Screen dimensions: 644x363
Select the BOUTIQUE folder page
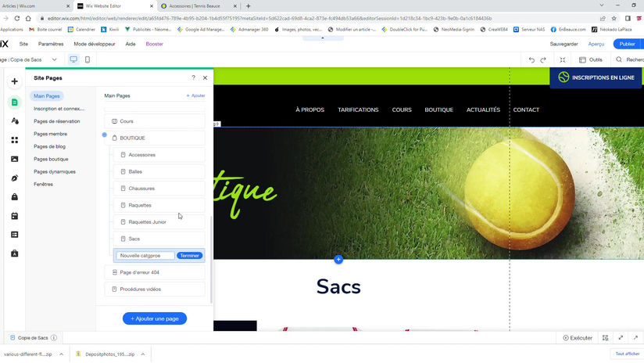tap(155, 138)
